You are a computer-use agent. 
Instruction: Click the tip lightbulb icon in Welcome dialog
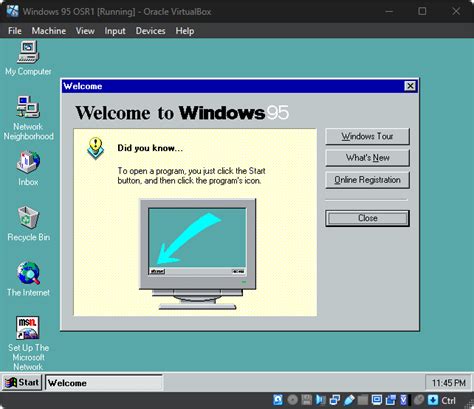coord(96,148)
